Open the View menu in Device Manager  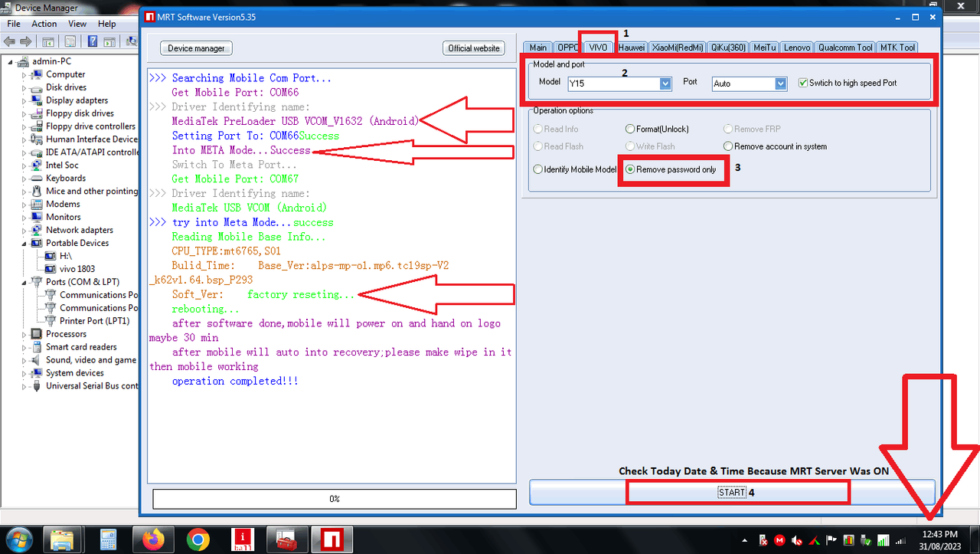[78, 24]
